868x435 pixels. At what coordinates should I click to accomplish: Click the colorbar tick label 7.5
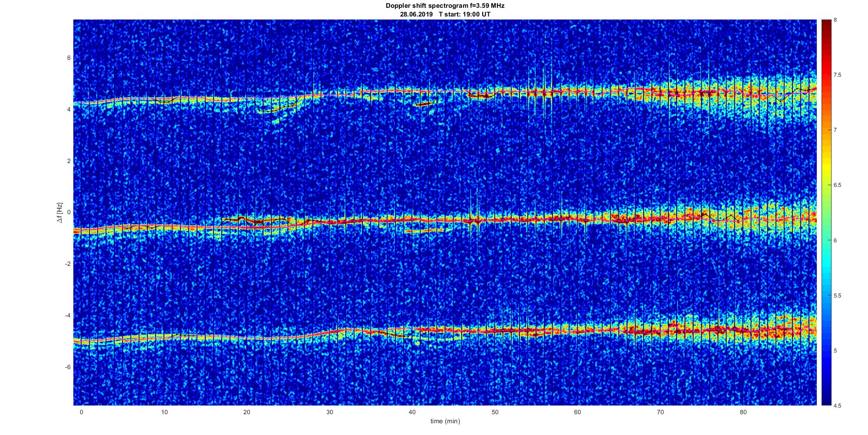pos(838,75)
